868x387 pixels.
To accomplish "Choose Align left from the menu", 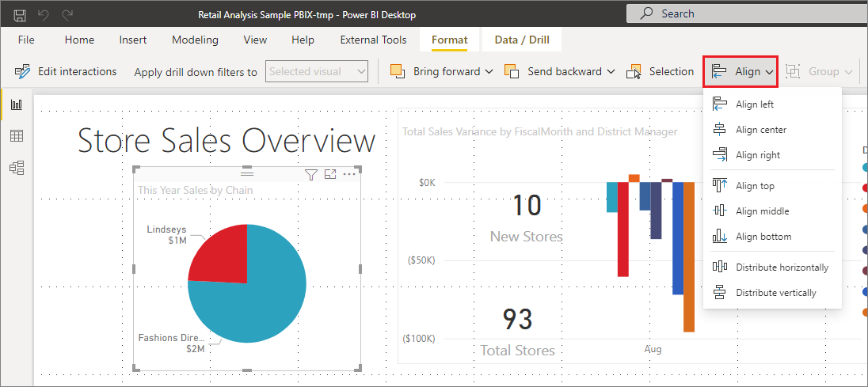I will tap(754, 104).
